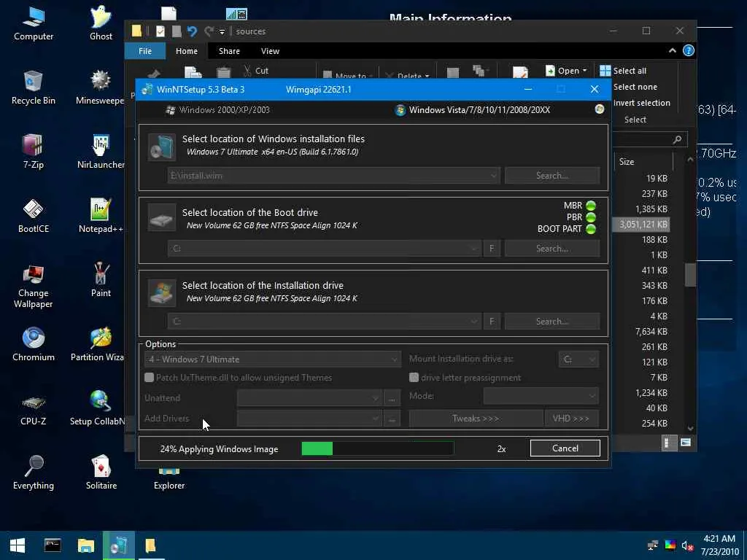Cancel applying the Windows image
The width and height of the screenshot is (747, 560).
[x=565, y=448]
